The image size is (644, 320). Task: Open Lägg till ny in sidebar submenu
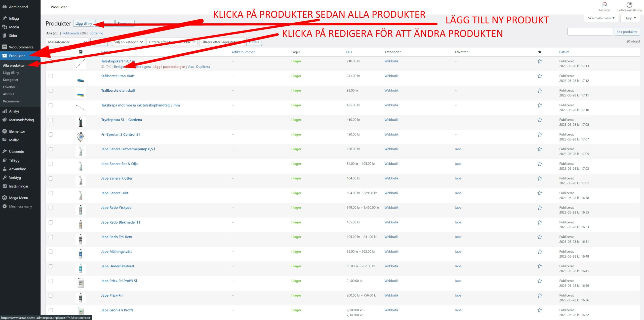(11, 73)
